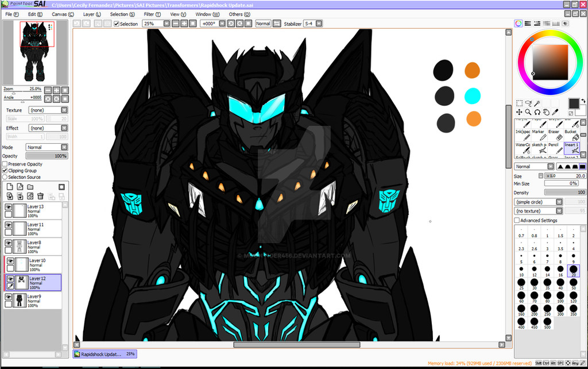
Task: Select the Lasso tool
Action: click(x=528, y=103)
